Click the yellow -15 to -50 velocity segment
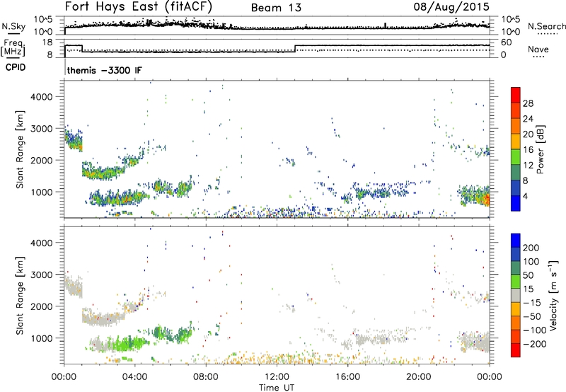This screenshot has height=392, width=566. [x=516, y=309]
